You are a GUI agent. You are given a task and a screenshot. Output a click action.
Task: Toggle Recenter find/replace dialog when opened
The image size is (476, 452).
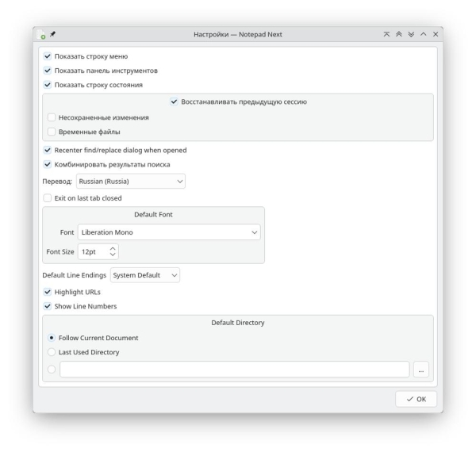click(48, 150)
